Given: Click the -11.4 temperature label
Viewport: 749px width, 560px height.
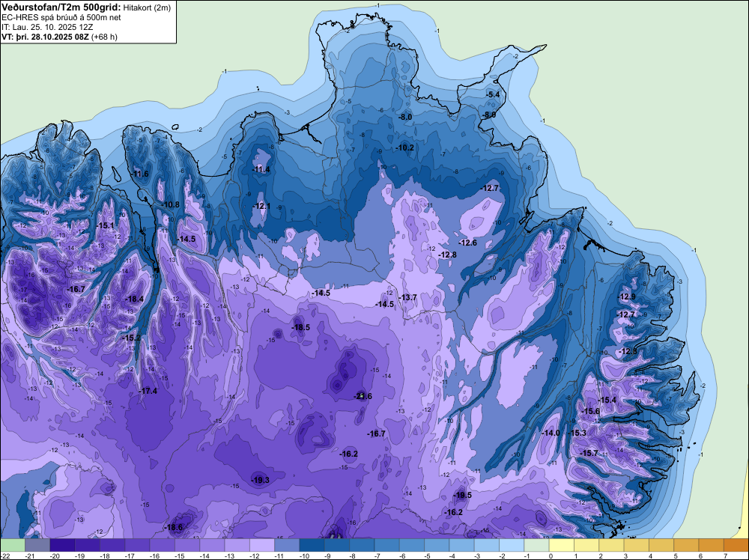Looking at the screenshot, I should pyautogui.click(x=261, y=169).
